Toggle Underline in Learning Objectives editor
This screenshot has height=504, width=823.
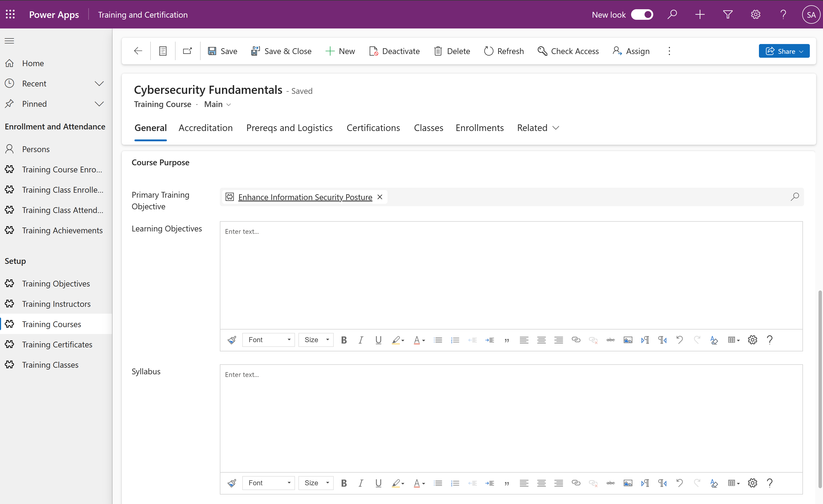[x=378, y=340]
